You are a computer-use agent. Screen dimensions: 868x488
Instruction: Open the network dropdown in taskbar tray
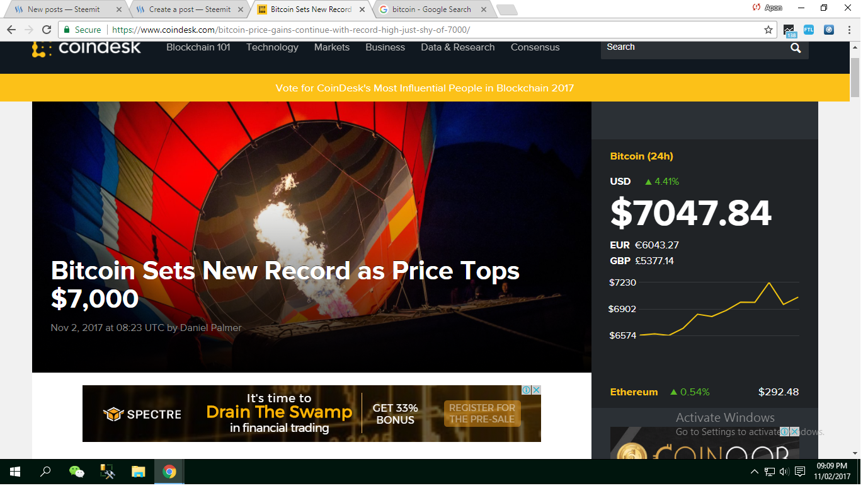(769, 472)
